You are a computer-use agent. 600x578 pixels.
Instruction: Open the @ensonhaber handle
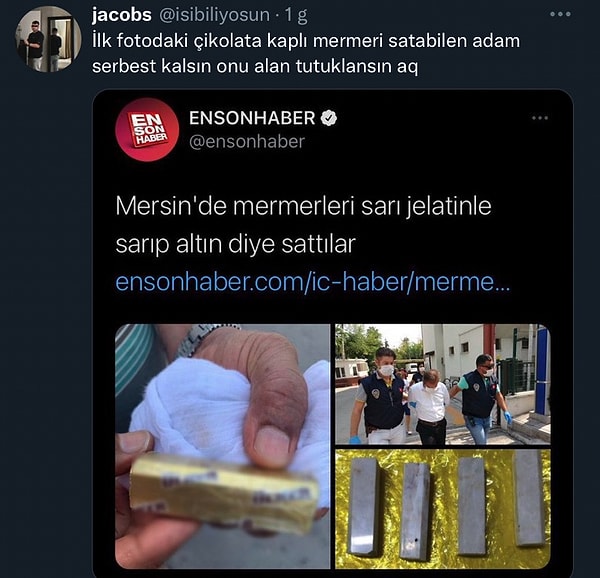pyautogui.click(x=247, y=142)
